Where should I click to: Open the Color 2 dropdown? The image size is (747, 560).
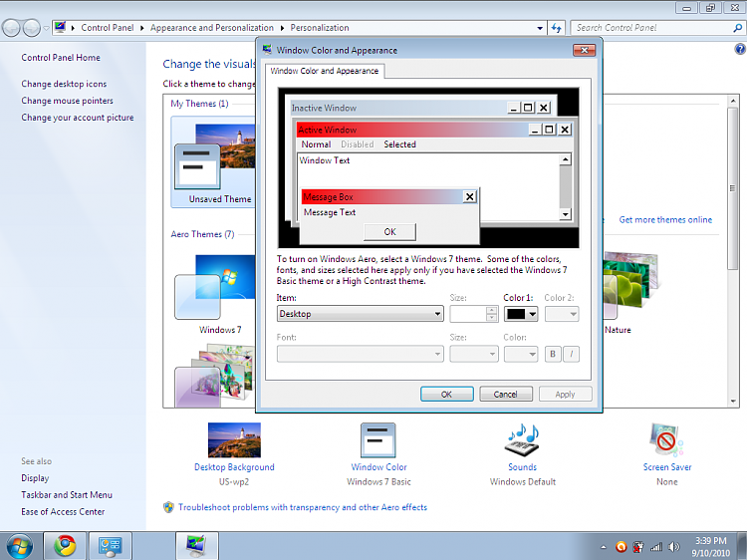(x=562, y=314)
